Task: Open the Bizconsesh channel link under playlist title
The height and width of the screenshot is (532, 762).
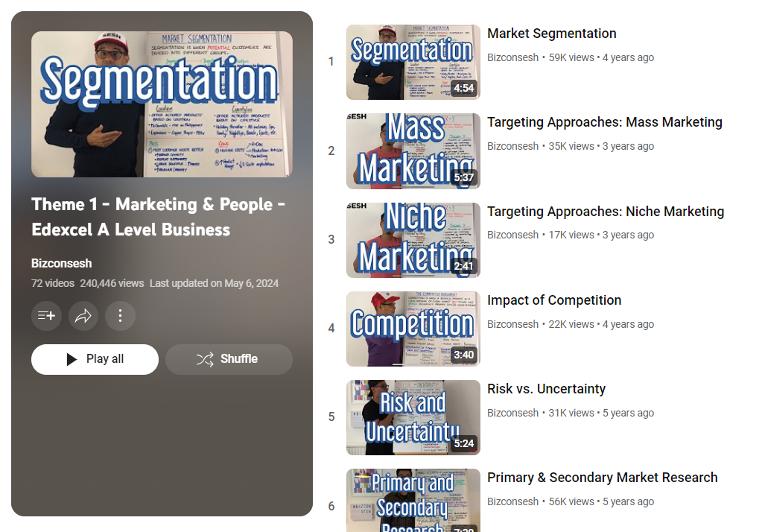Action: (62, 264)
